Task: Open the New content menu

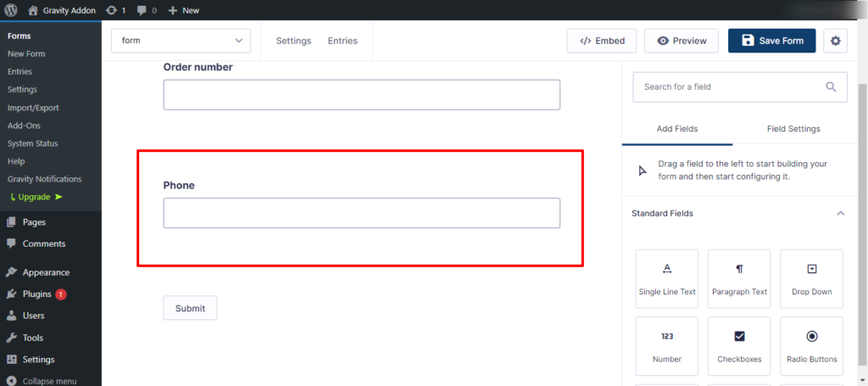Action: pos(184,10)
